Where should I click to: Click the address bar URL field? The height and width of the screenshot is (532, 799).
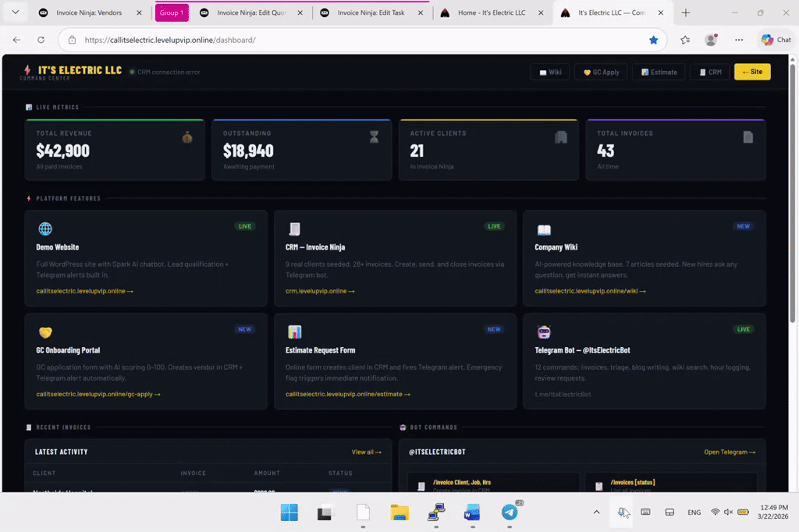click(x=362, y=40)
